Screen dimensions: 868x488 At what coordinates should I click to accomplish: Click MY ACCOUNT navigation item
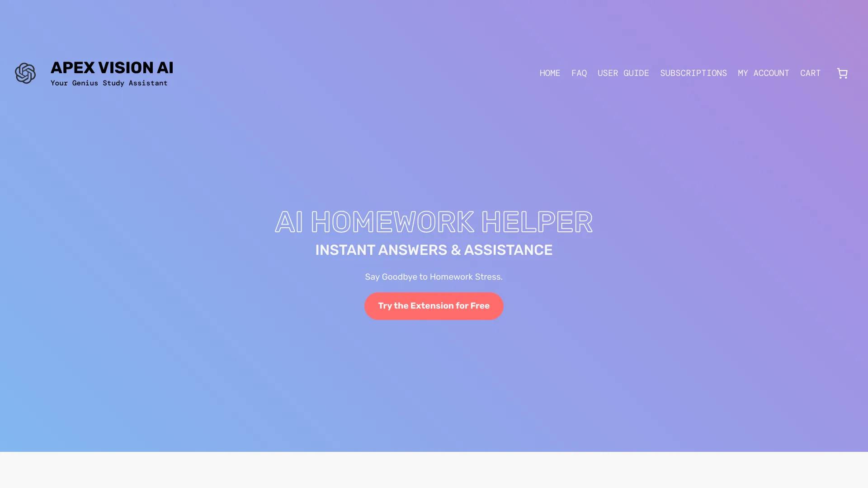[764, 73]
